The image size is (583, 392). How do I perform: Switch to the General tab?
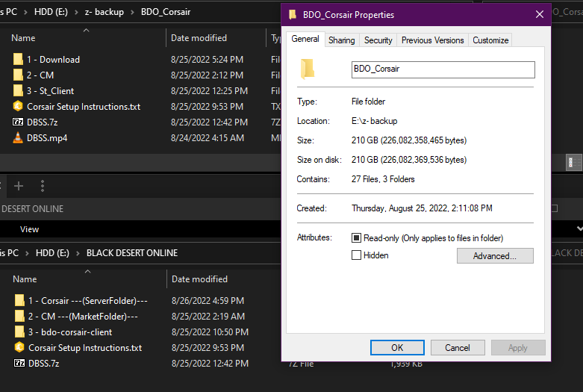tap(305, 39)
